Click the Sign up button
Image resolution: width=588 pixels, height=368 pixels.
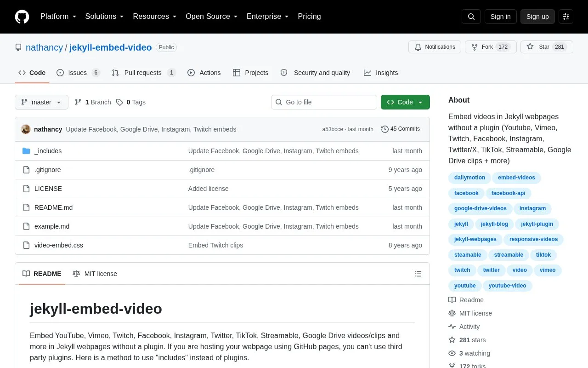537,17
